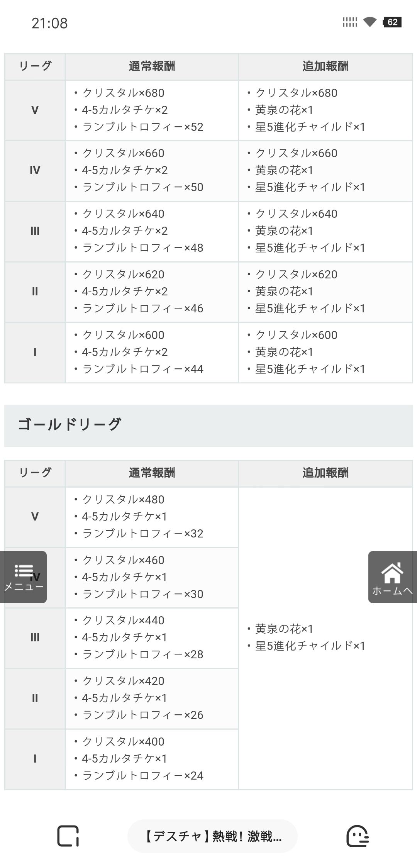417x868 pixels.
Task: Select the league V row in the top table
Action: coord(208,110)
